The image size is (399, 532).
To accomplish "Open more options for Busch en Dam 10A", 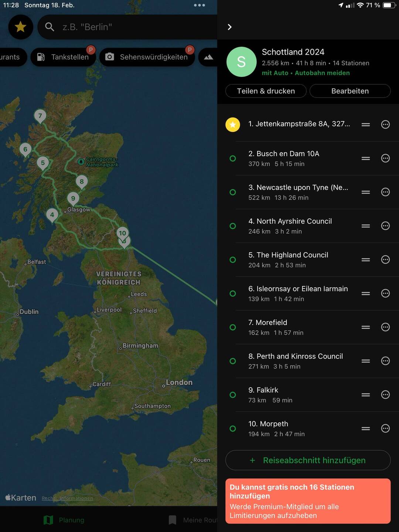I will [x=385, y=158].
